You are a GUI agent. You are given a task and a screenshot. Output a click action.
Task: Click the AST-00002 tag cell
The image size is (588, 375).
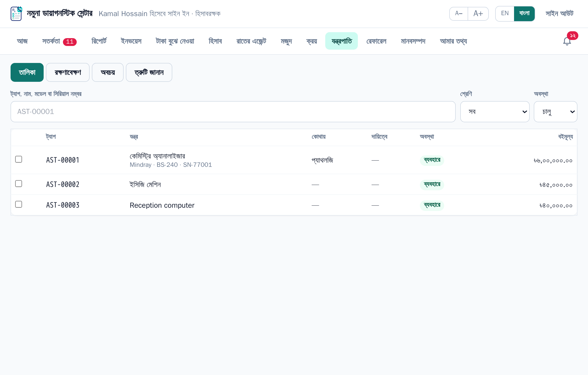coord(63,185)
